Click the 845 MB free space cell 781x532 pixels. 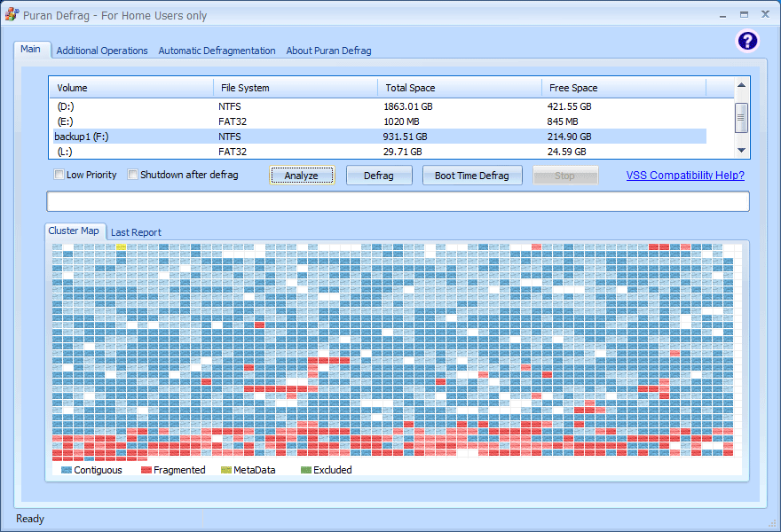[x=563, y=121]
